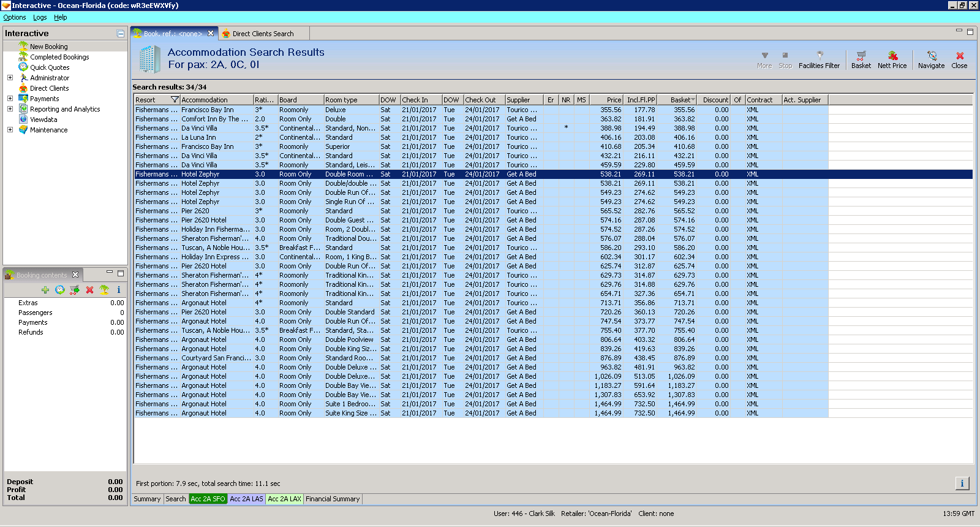Expand the Administrator tree node
Viewport: 980px width, 527px height.
click(10, 78)
